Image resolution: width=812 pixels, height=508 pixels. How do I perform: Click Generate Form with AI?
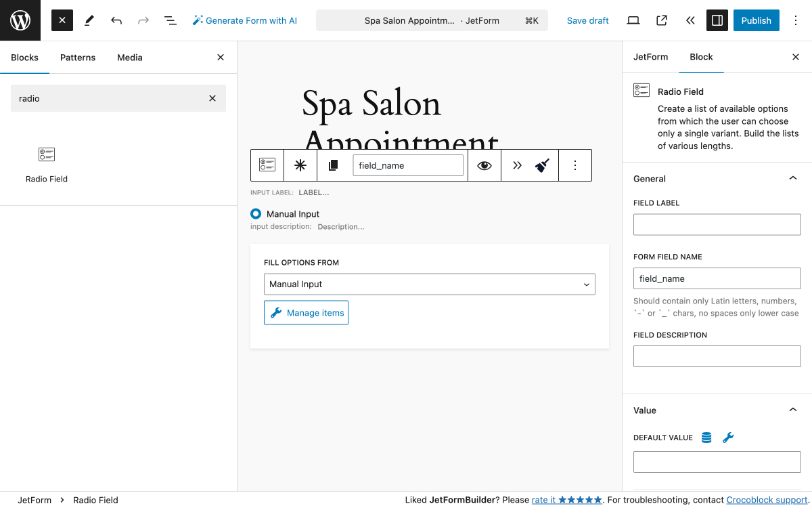pos(245,20)
